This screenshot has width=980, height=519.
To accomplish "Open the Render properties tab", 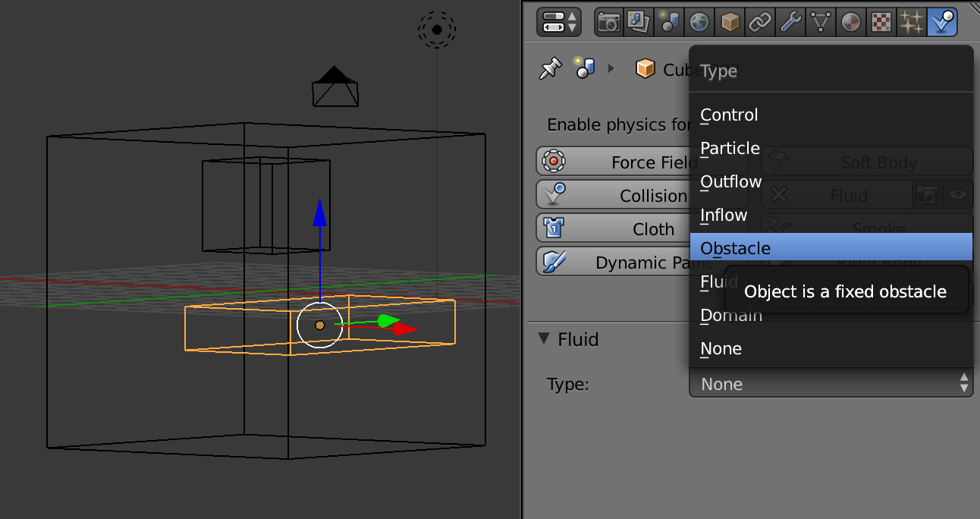I will 608,22.
